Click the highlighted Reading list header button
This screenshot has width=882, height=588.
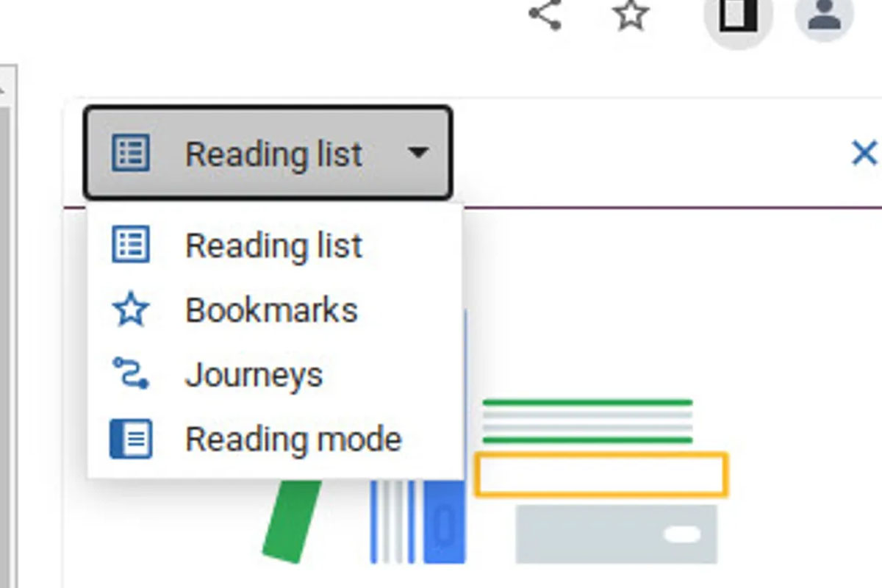[x=268, y=153]
